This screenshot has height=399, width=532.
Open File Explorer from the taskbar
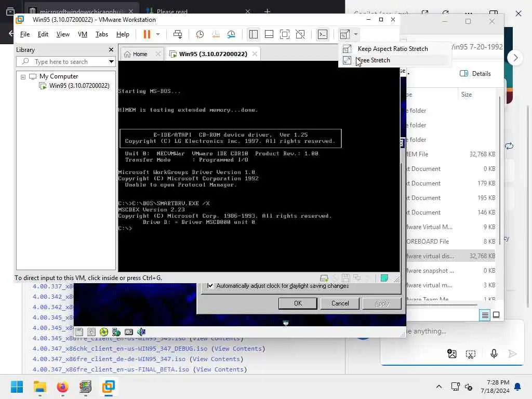(39, 387)
